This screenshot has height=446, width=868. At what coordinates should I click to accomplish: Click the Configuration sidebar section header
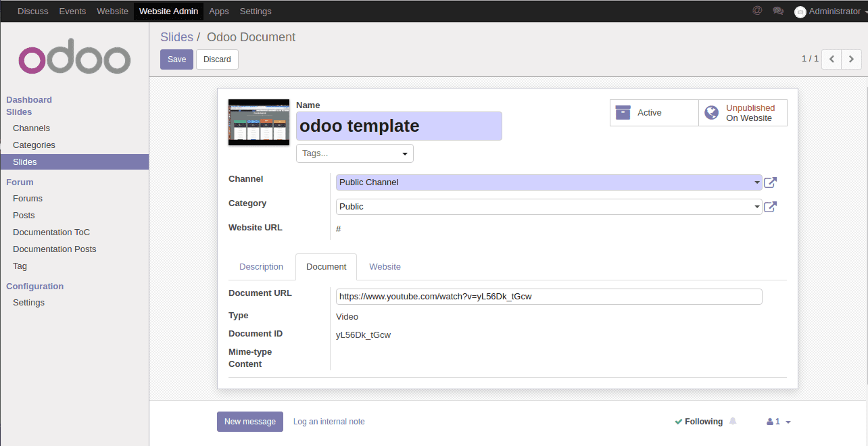34,287
